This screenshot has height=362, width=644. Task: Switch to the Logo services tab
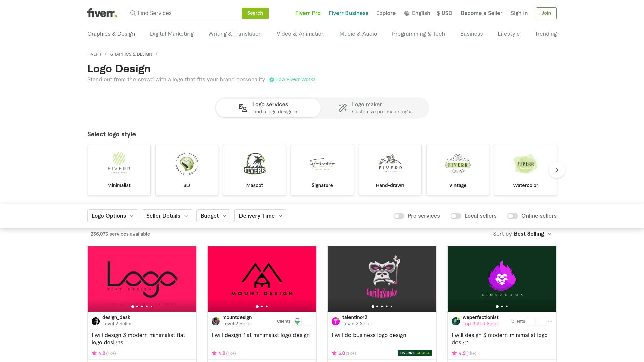(x=268, y=108)
